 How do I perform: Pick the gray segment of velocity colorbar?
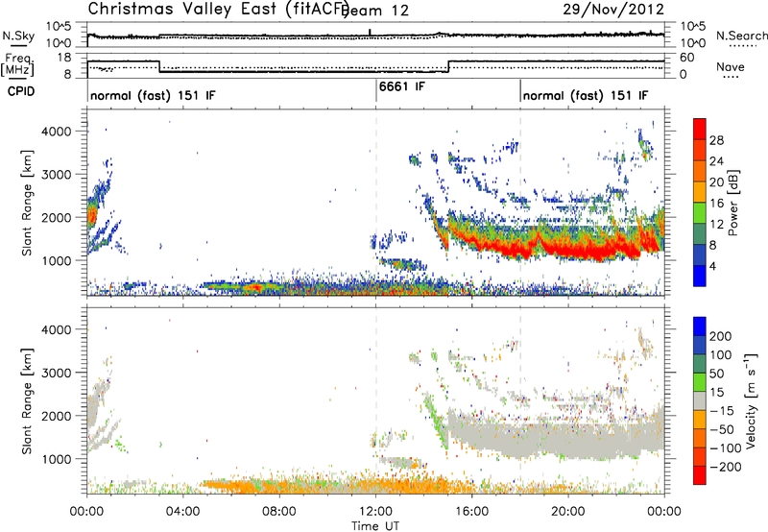700,401
